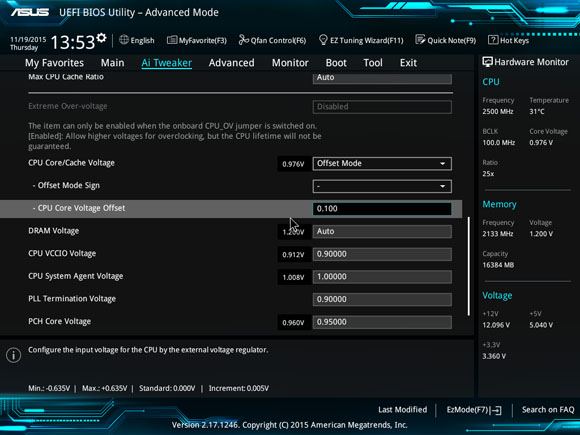Viewport: 580px width, 435px height.
Task: Select the CPU VCCIO Voltage label
Action: click(62, 254)
